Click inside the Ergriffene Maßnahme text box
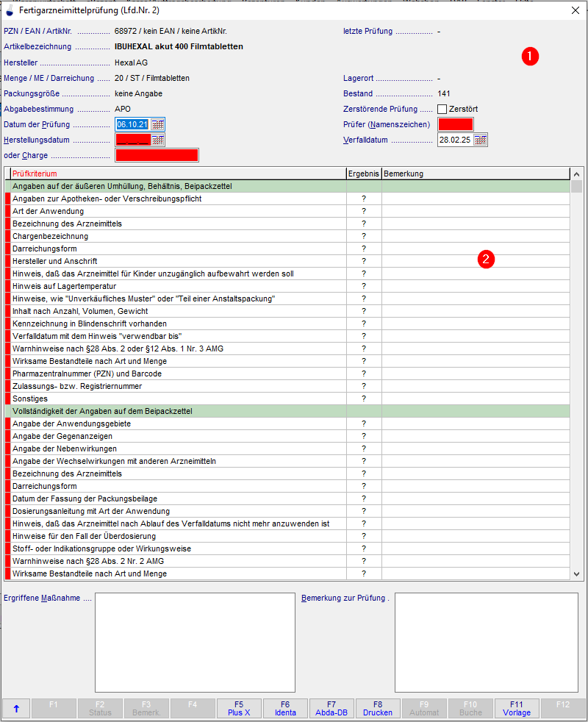The width and height of the screenshot is (588, 722). pos(195,643)
